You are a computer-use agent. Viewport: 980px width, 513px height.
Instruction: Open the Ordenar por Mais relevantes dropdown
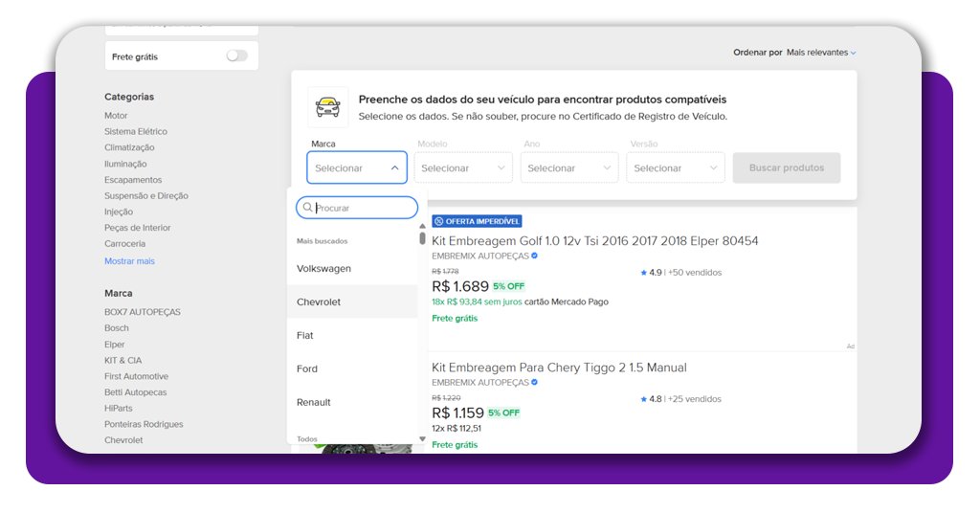tap(821, 53)
